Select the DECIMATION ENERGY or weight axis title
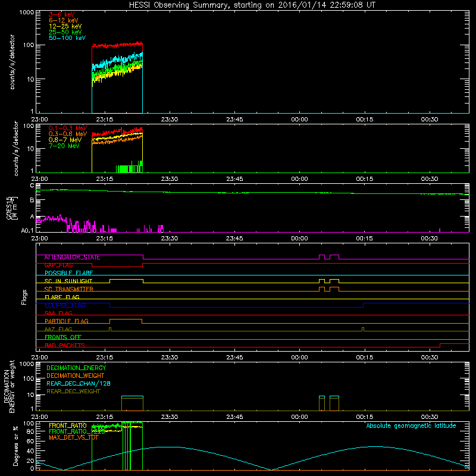 point(9,387)
